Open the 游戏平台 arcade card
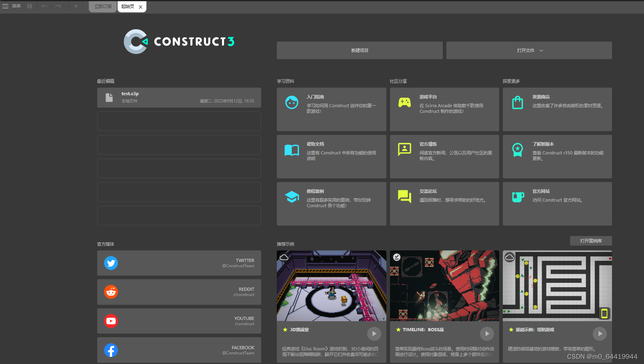Viewport: 644px width, 364px height. [x=444, y=109]
